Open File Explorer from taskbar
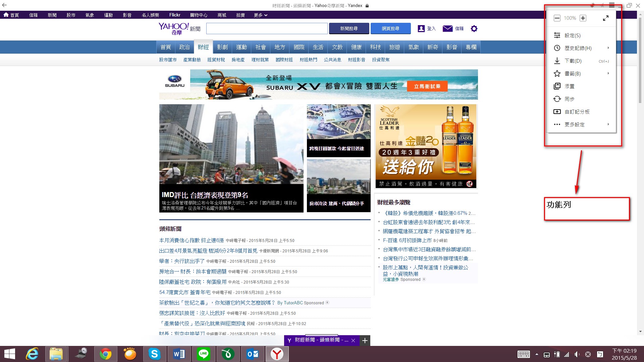Image resolution: width=644 pixels, height=362 pixels. tap(56, 354)
